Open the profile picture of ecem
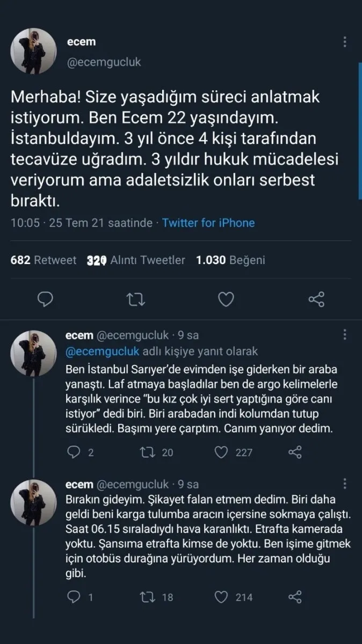This screenshot has width=362, height=644. coord(33,51)
